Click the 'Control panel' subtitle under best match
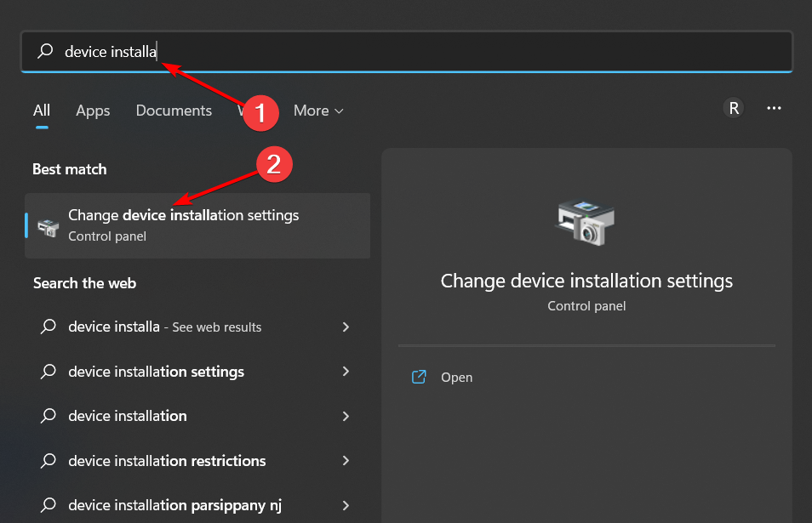This screenshot has width=812, height=523. pyautogui.click(x=107, y=236)
